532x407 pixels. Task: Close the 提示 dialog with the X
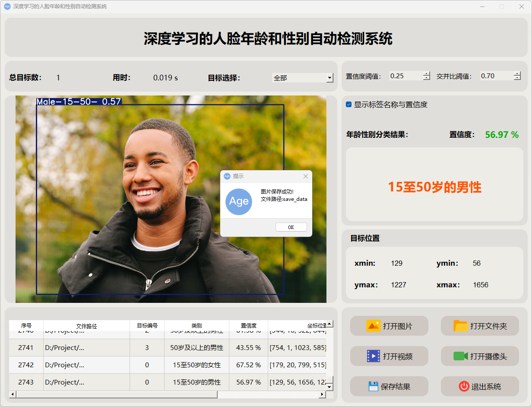coord(306,176)
